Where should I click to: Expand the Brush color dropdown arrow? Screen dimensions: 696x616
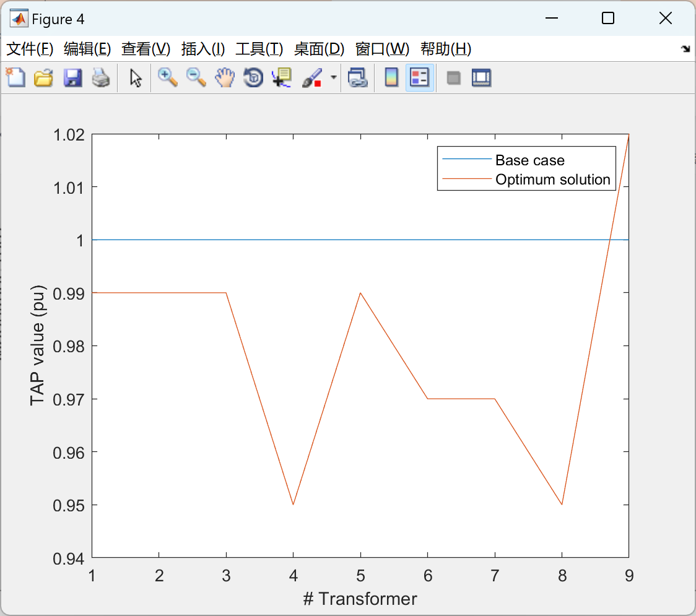coord(333,77)
